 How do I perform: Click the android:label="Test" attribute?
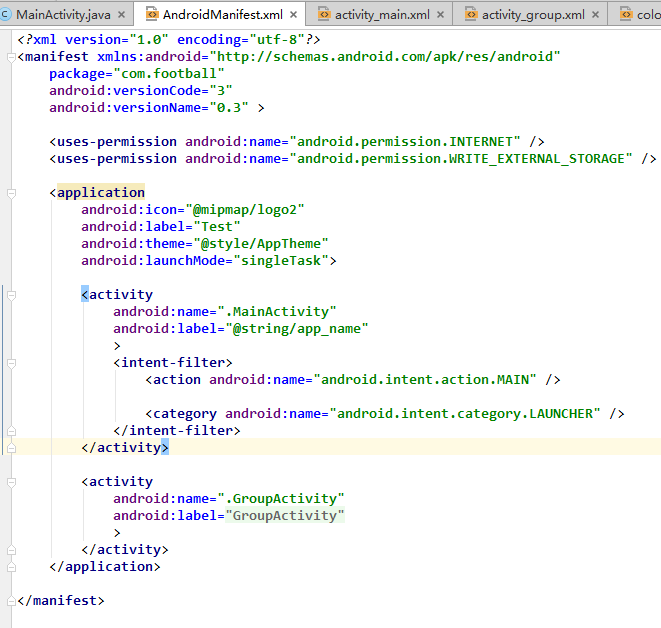(x=161, y=227)
